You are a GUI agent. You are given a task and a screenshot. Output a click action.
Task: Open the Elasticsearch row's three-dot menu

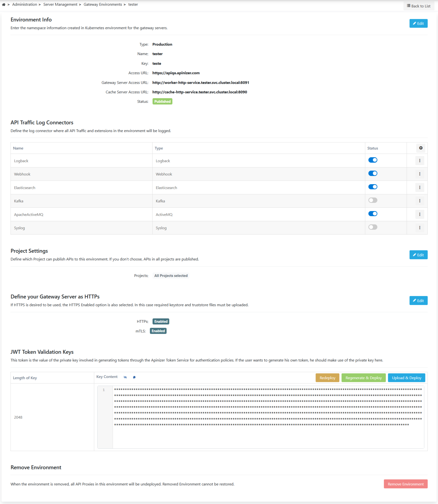(419, 187)
